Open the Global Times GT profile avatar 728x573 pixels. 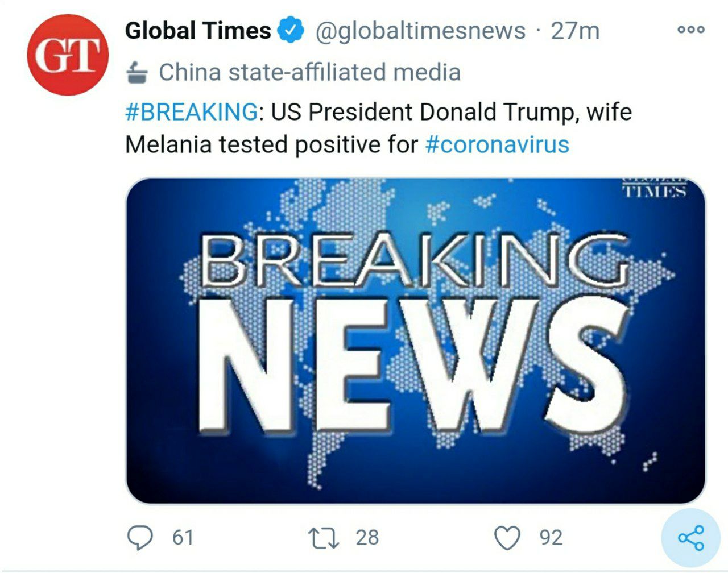click(68, 55)
